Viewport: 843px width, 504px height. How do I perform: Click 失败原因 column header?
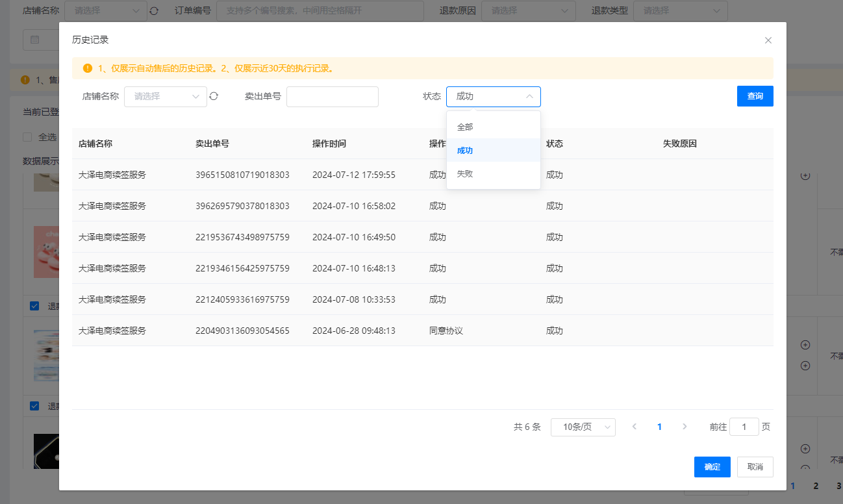pos(680,144)
